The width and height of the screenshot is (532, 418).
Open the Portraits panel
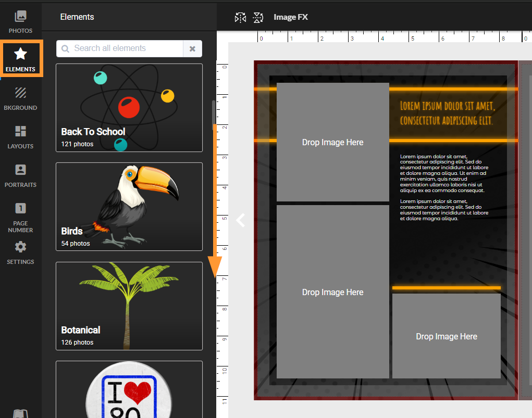[x=20, y=175]
